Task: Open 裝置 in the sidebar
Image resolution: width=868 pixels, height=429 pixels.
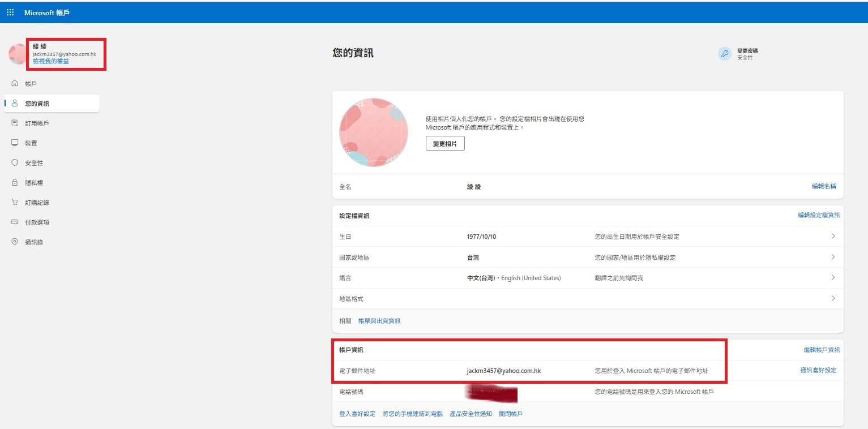Action: [x=52, y=143]
